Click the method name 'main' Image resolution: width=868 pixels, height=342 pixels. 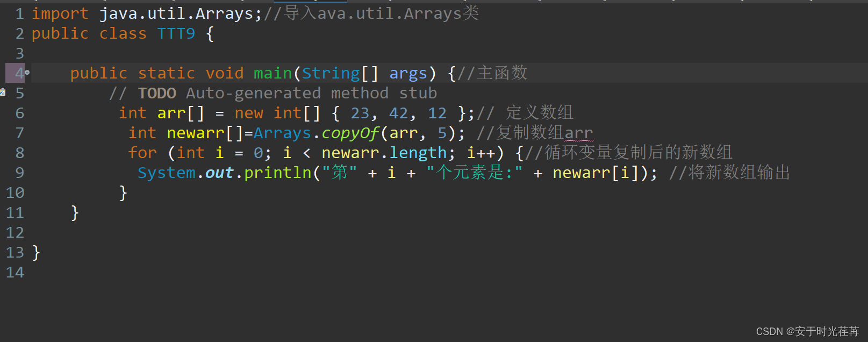pyautogui.click(x=273, y=73)
